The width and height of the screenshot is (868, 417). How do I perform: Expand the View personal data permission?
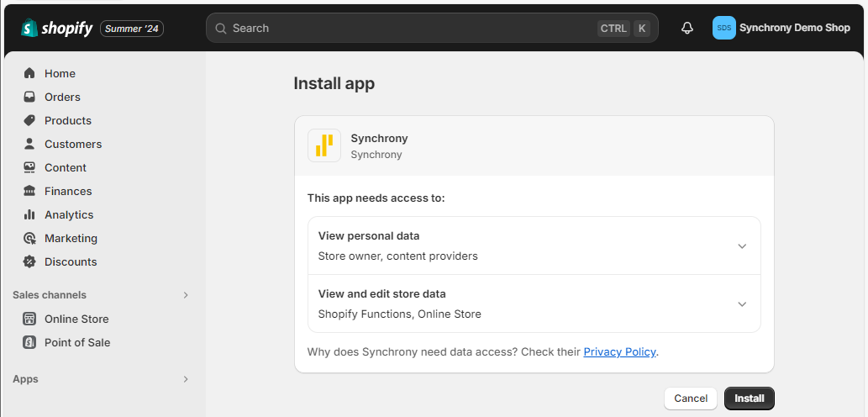(741, 246)
